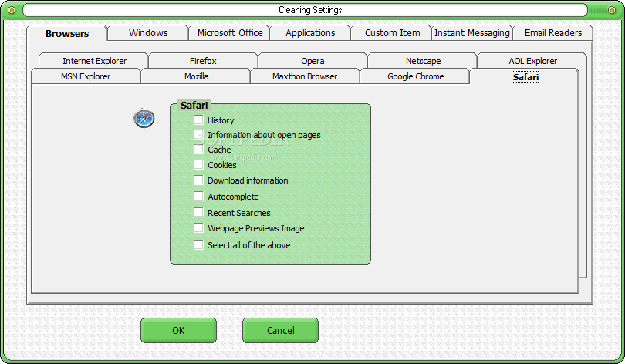Screen dimensions: 625x364
Task: Check Webpage Previews Image option
Action: click(198, 228)
